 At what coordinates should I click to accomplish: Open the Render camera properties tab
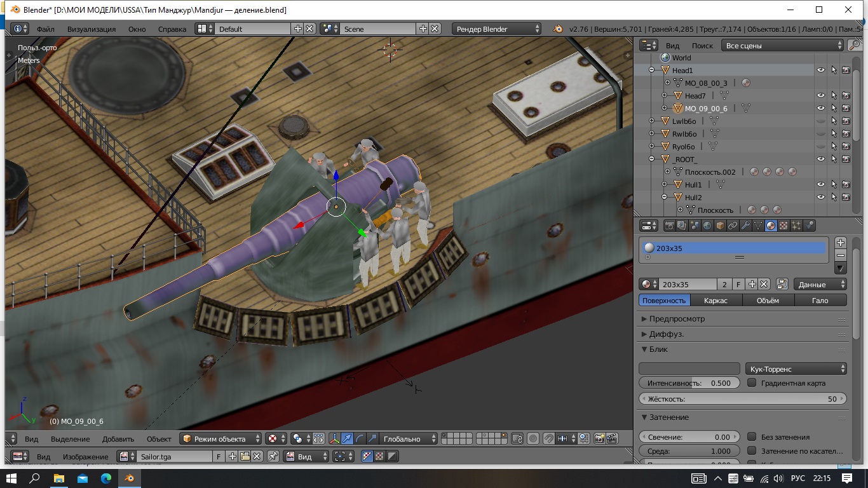(669, 226)
